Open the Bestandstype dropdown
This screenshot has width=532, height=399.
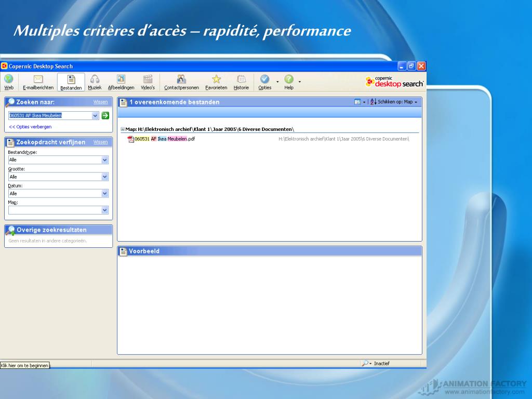click(105, 160)
